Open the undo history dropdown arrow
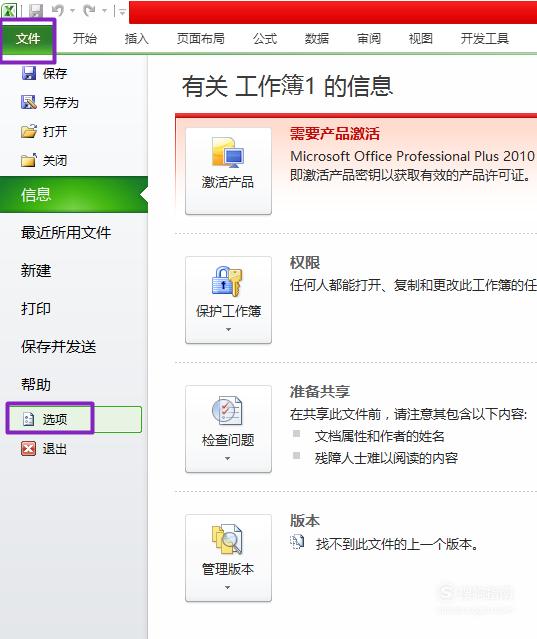537x639 pixels. point(73,11)
